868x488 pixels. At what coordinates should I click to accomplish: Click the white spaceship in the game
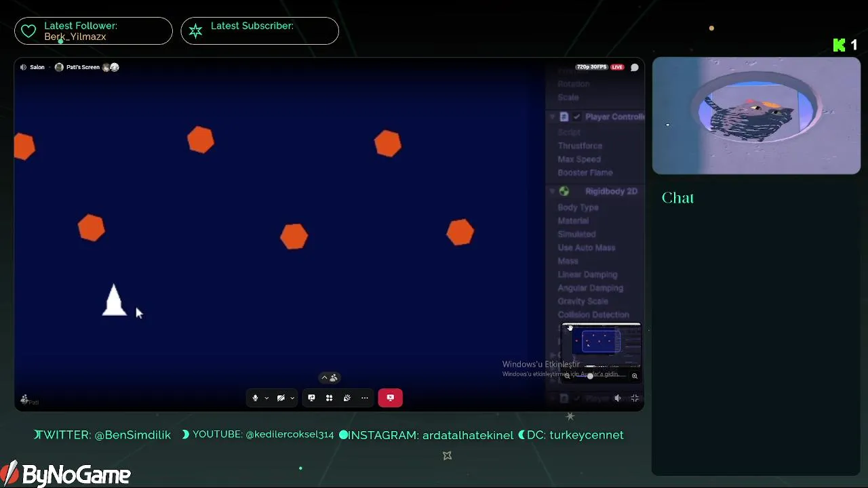114,300
